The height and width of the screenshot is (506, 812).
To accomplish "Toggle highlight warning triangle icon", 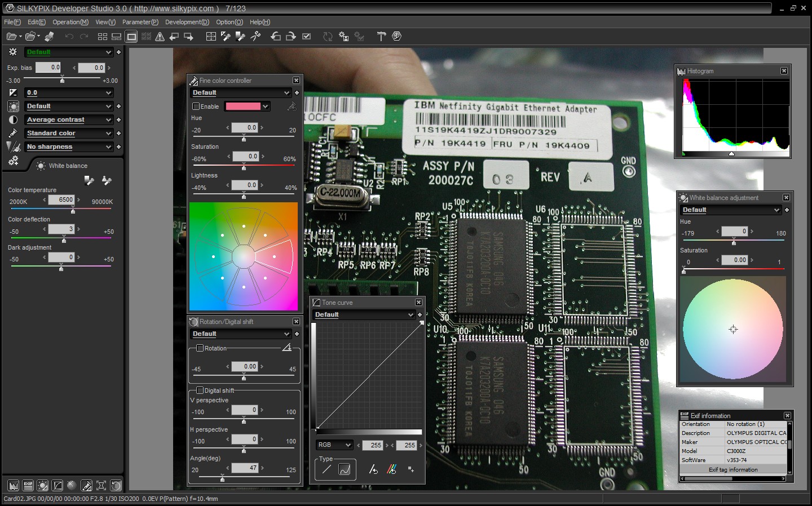I will pos(160,37).
